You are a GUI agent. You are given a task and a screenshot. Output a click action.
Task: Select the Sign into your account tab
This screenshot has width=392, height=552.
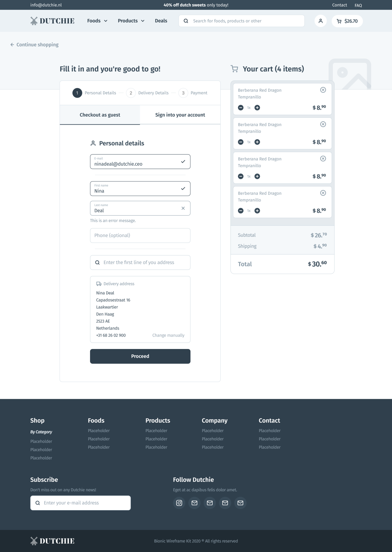[180, 115]
